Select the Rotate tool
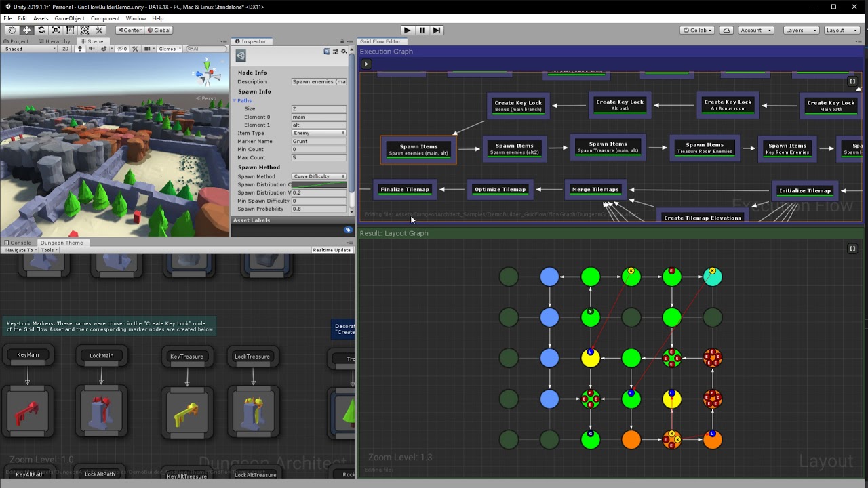 click(x=41, y=30)
